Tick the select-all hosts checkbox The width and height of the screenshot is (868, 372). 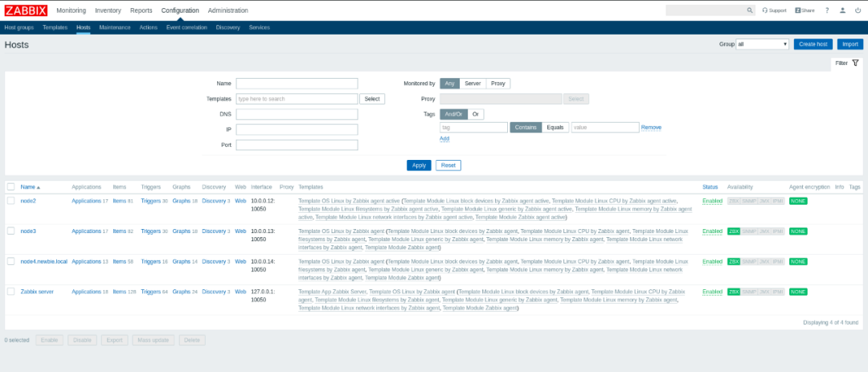tap(11, 187)
